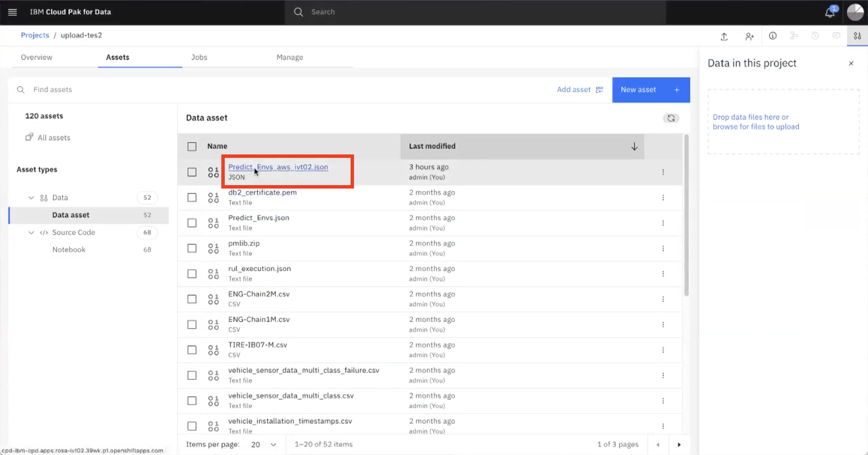Click data asset icon beside pmlib.zip
Viewport: 868px width, 455px height.
pyautogui.click(x=213, y=248)
